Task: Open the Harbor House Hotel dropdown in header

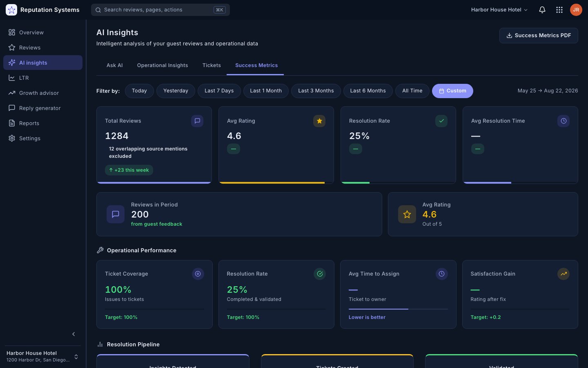Action: pos(499,10)
